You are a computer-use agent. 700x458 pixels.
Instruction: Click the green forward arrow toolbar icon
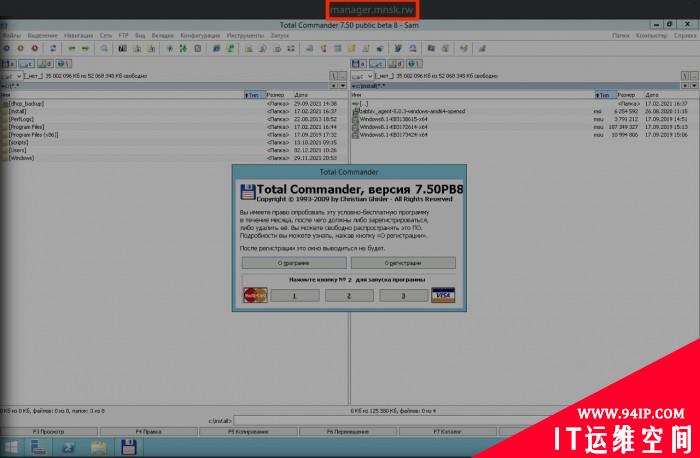[85, 49]
